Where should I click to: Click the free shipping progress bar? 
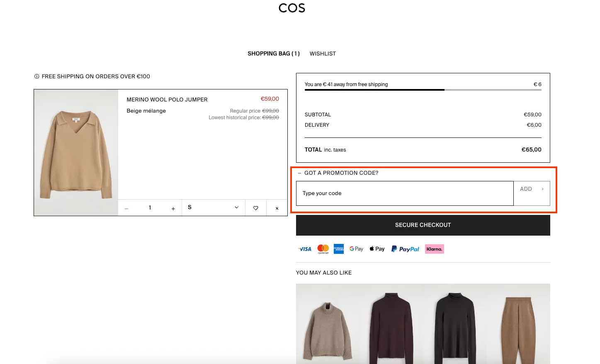point(423,90)
